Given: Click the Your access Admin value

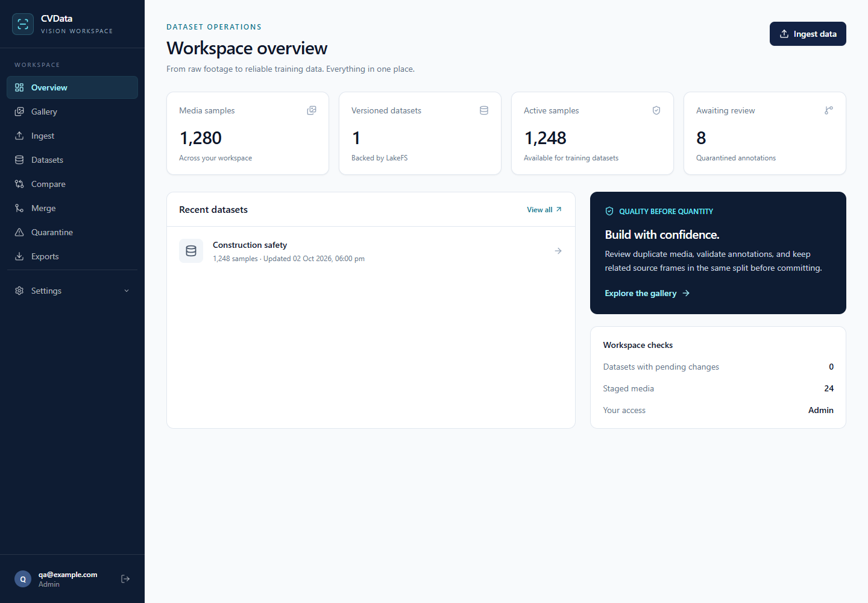Looking at the screenshot, I should (x=821, y=410).
